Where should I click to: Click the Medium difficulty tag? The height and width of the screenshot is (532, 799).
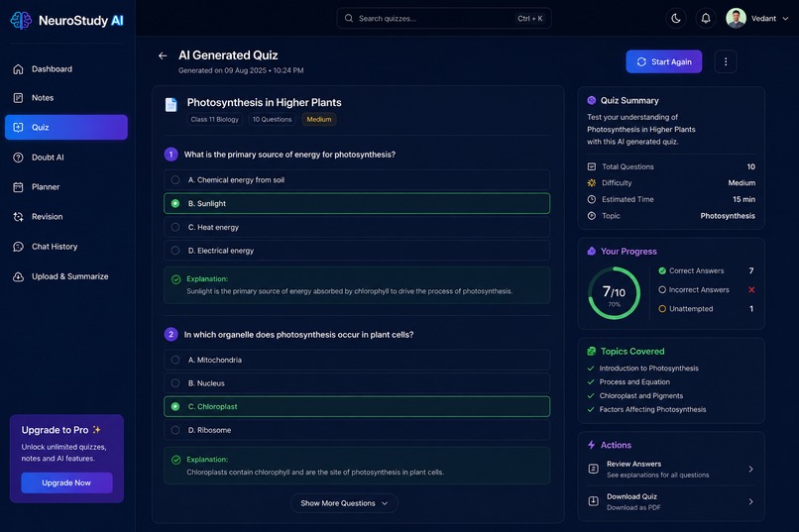tap(319, 119)
